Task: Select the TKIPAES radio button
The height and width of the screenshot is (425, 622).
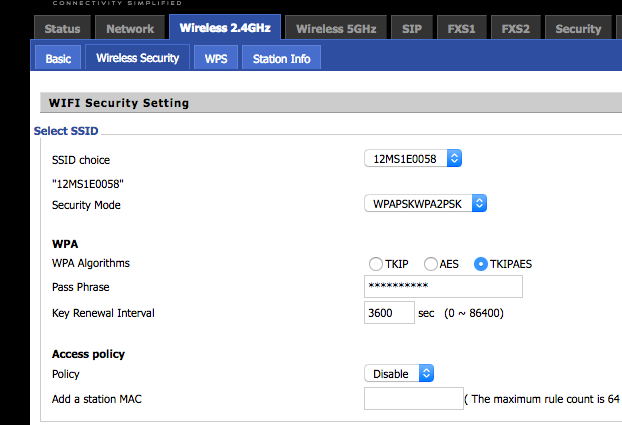Action: (482, 264)
